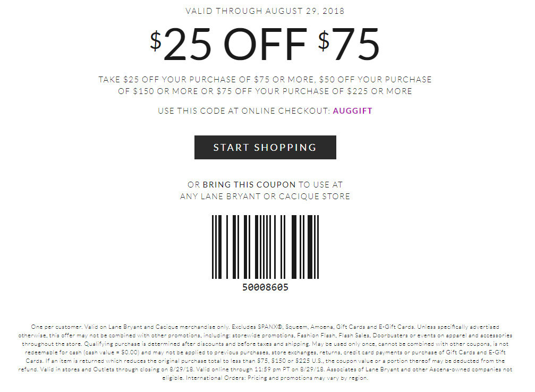Screen dimensions: 535x392
Task: Click the coupon barcode image
Action: tap(265, 246)
